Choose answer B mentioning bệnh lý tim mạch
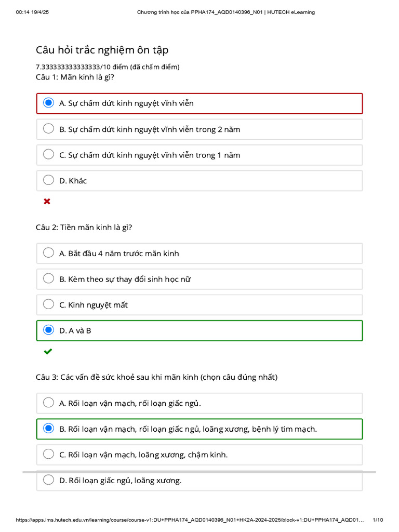 click(199, 429)
